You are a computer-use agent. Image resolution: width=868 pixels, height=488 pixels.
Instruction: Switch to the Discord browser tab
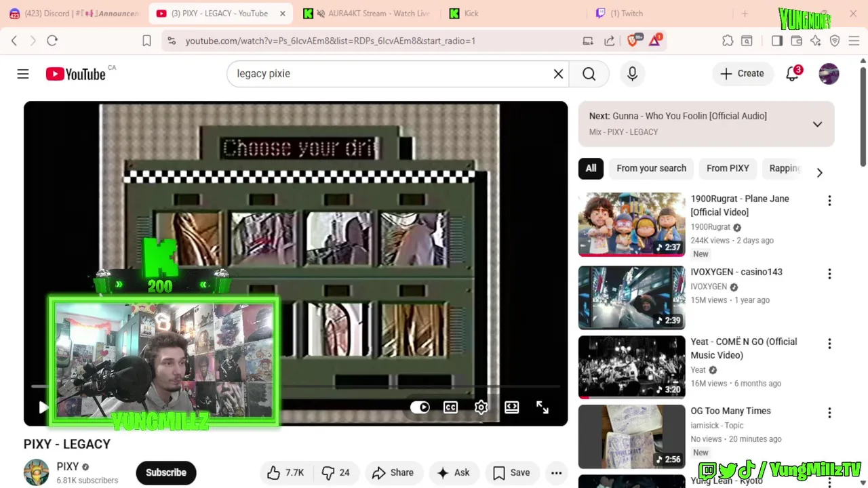point(73,14)
